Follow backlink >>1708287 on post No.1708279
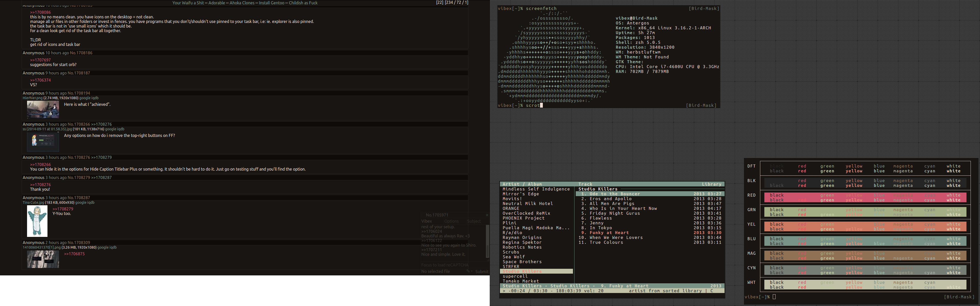Viewport: 980px width, 306px height. tap(101, 177)
